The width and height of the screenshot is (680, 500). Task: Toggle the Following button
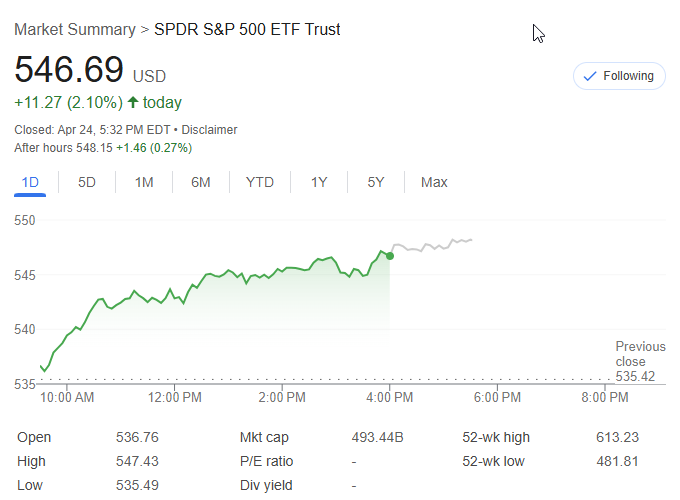point(618,76)
